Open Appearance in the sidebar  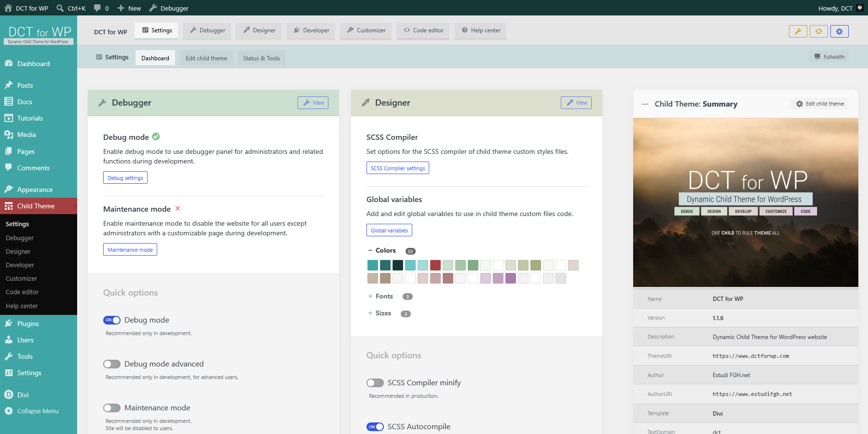coord(39,190)
